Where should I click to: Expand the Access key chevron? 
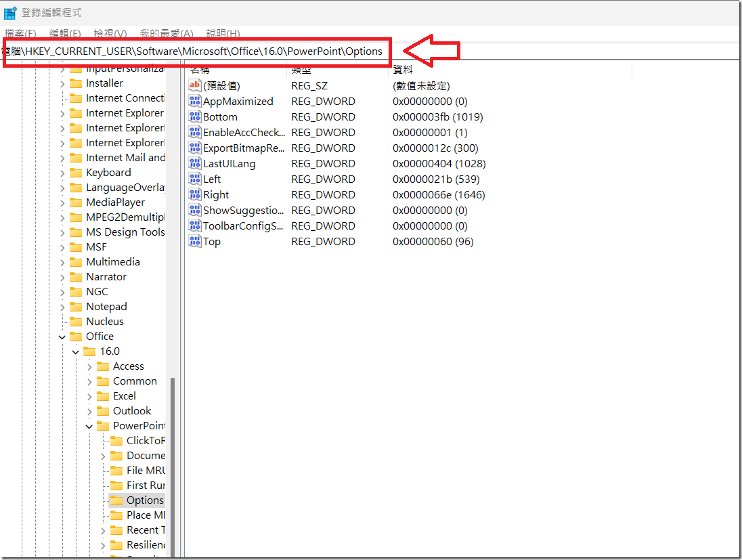(89, 366)
